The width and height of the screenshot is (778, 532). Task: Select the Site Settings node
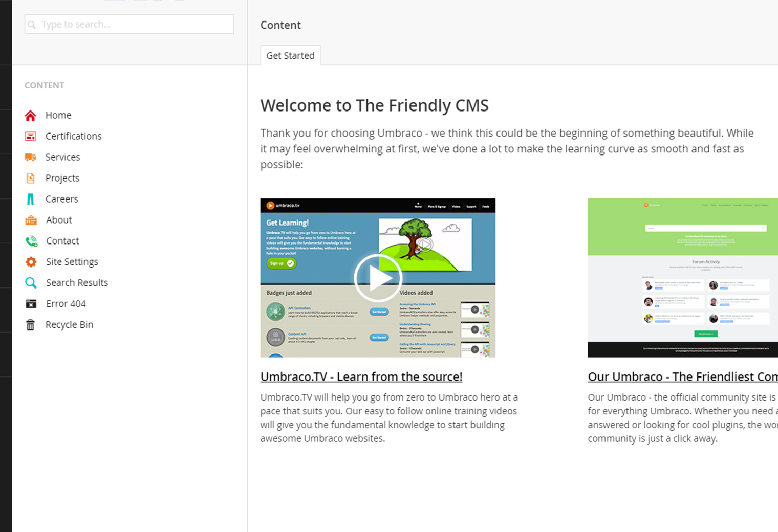pos(72,262)
